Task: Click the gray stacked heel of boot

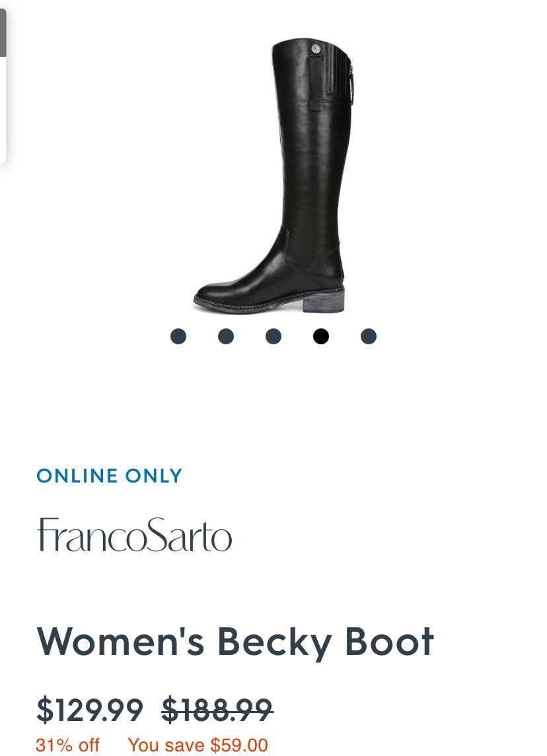Action: [324, 300]
